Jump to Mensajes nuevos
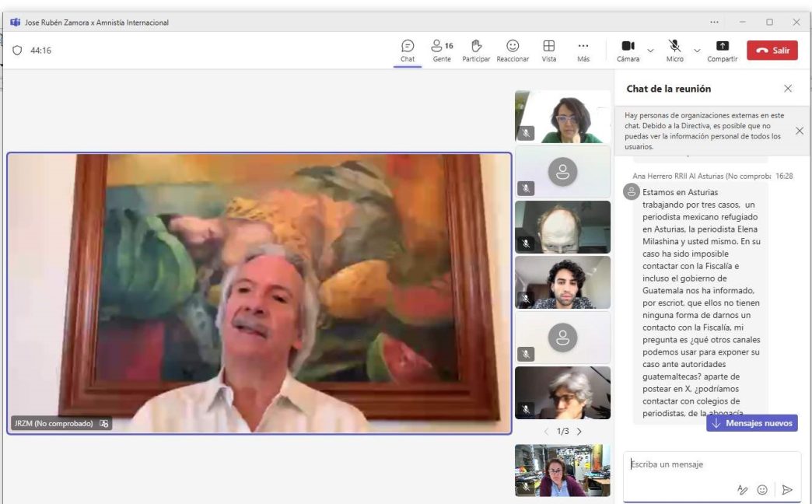The image size is (812, 504). pos(752,423)
